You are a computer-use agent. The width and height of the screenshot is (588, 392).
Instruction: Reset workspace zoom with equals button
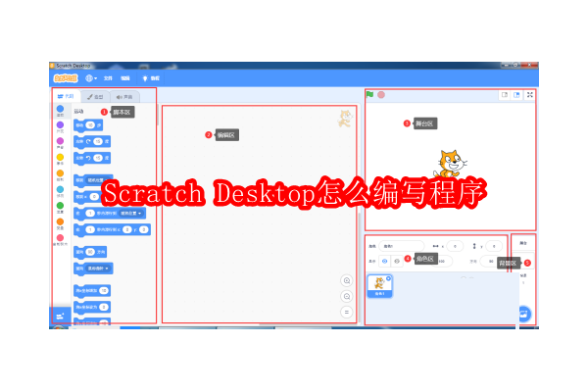[347, 312]
